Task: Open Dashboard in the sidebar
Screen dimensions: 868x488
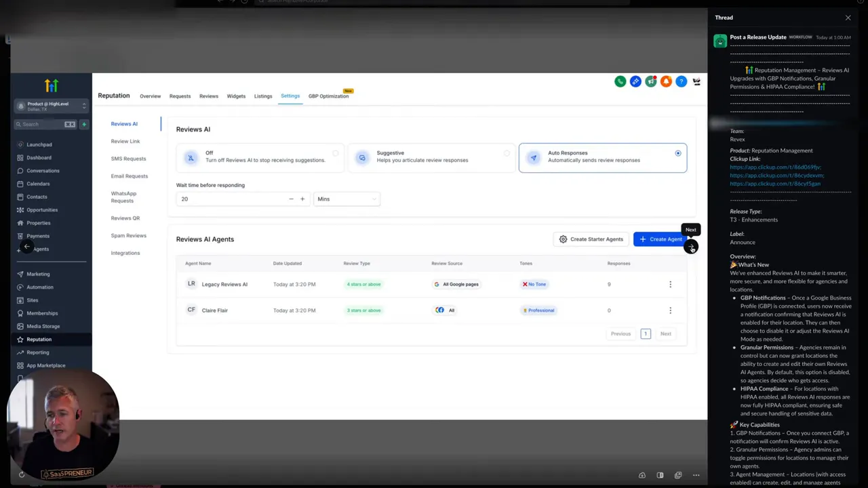Action: tap(39, 157)
